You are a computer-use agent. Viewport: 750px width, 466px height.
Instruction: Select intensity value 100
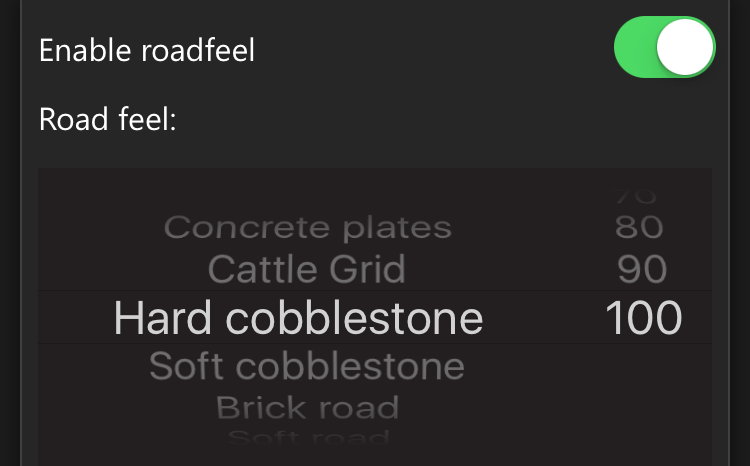click(644, 318)
